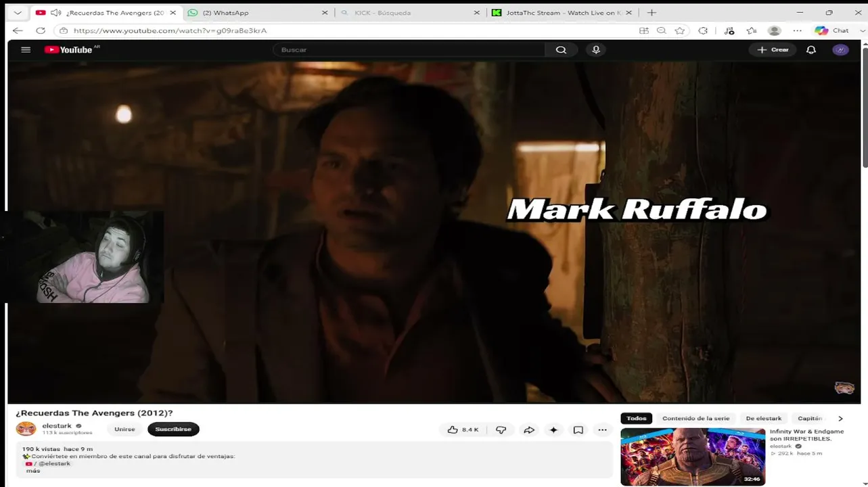Click the sparkle Ask icon under video
The height and width of the screenshot is (487, 868).
[553, 430]
